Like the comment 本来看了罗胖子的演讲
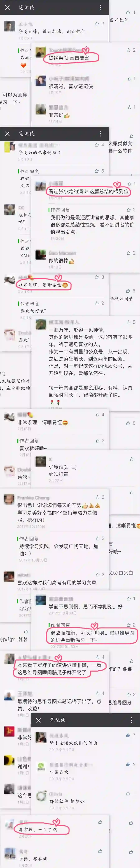The height and width of the screenshot is (868, 140). click(x=98, y=657)
